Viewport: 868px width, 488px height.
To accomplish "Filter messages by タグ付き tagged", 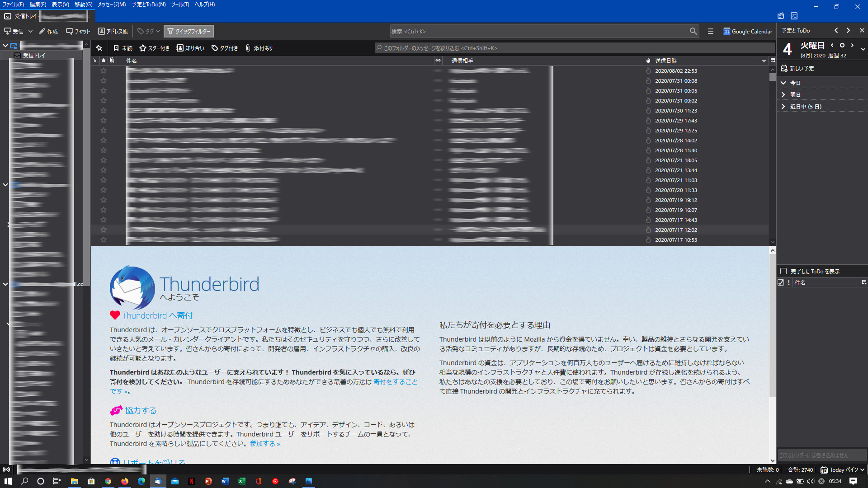I will 225,48.
